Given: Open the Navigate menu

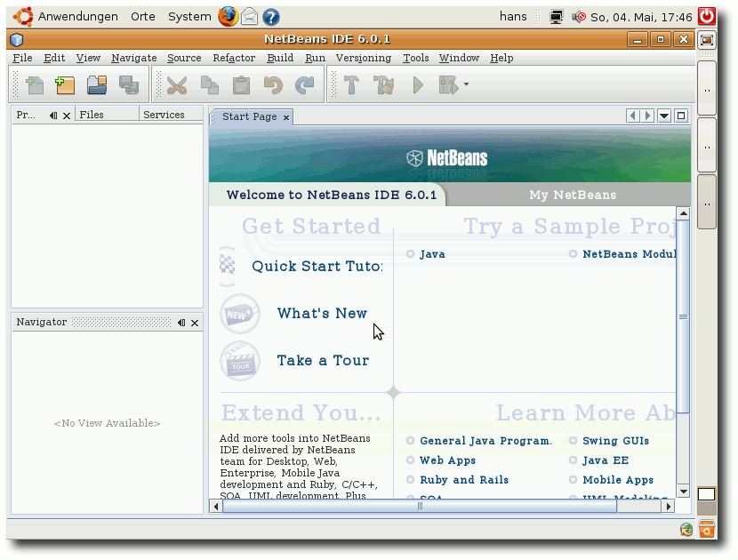Looking at the screenshot, I should [134, 58].
